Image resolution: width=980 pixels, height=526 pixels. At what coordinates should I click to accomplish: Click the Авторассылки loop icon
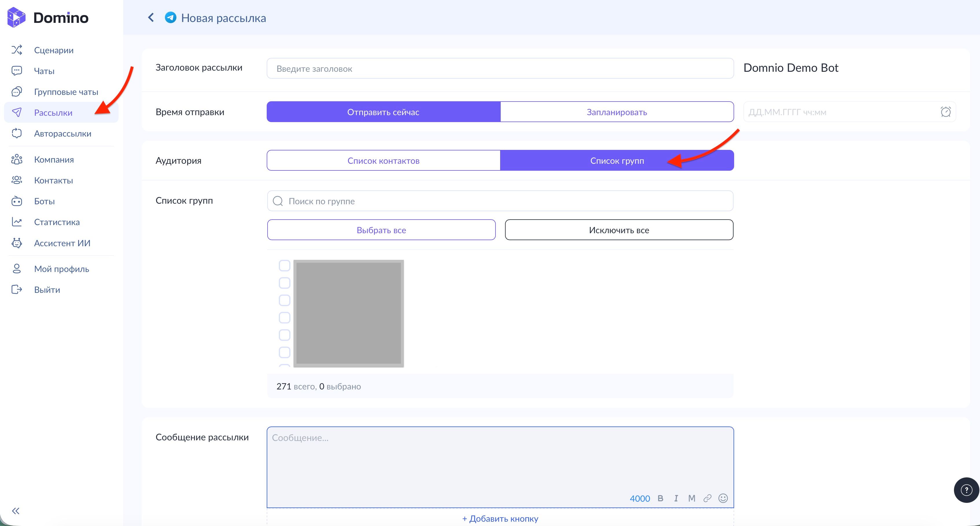(x=17, y=133)
